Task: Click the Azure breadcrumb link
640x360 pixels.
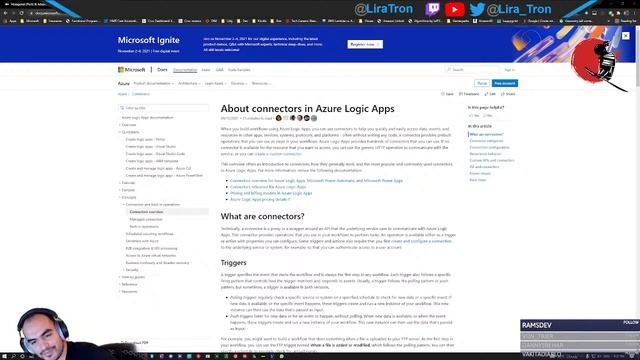Action: point(122,94)
